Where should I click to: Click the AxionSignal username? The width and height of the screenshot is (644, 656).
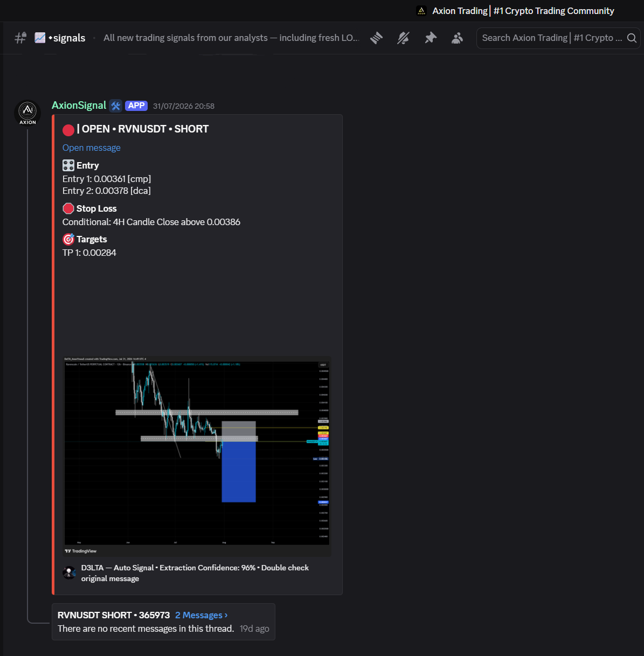[79, 105]
